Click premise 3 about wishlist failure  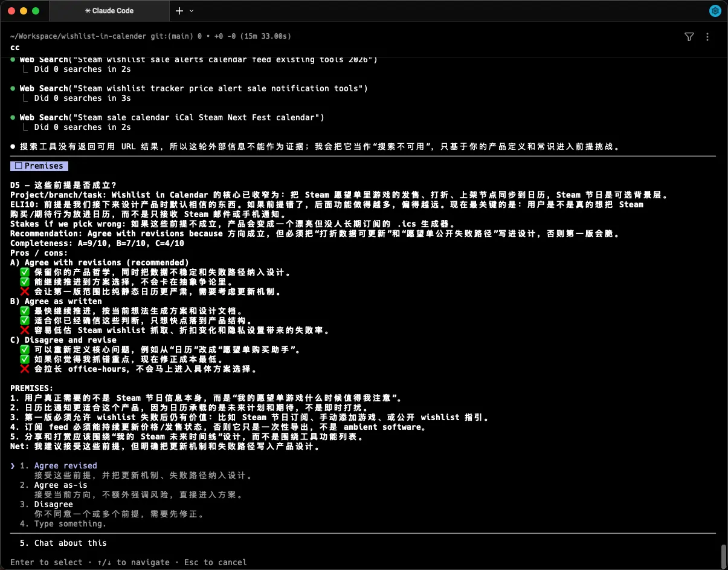pyautogui.click(x=250, y=417)
